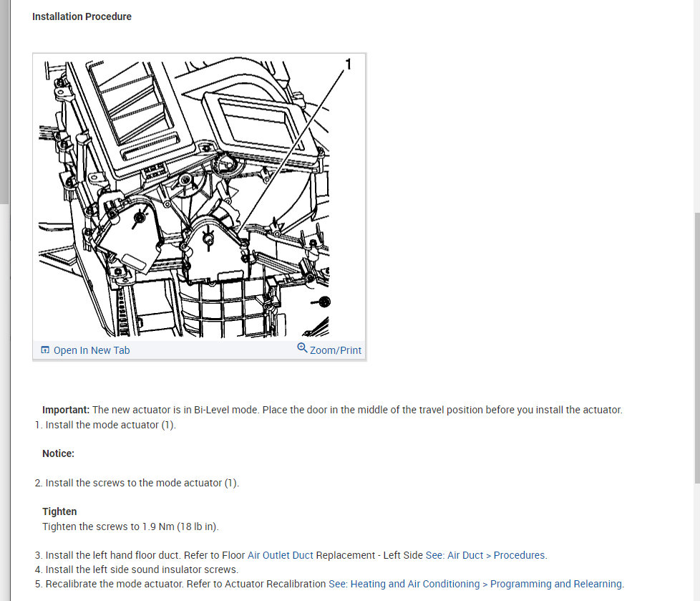
Task: Click step 4 sound insulator screws text
Action: point(137,569)
